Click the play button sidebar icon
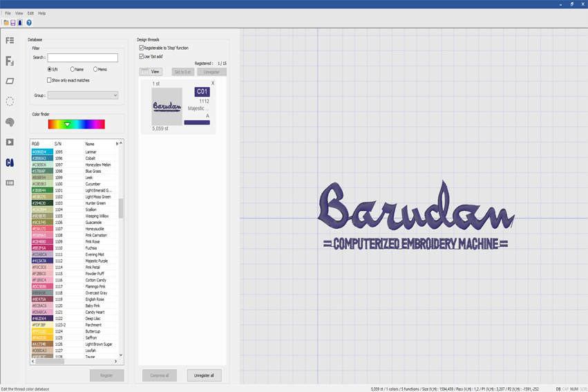The image size is (588, 392). [x=10, y=142]
